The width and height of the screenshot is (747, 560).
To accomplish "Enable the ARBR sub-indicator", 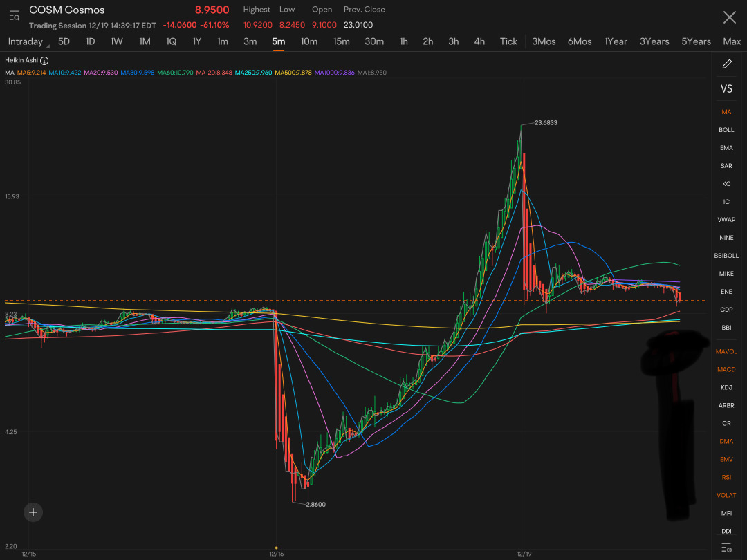I will [726, 406].
